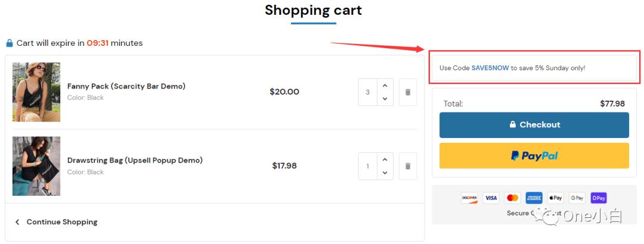Open the Fanny Pack product thumbnail
Image resolution: width=644 pixels, height=244 pixels.
36,92
